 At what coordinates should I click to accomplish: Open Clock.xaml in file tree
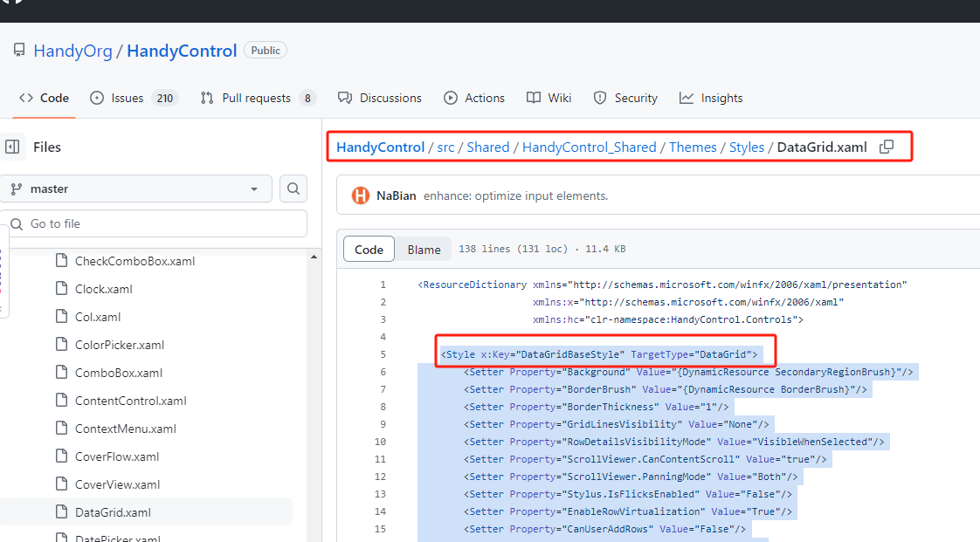104,289
